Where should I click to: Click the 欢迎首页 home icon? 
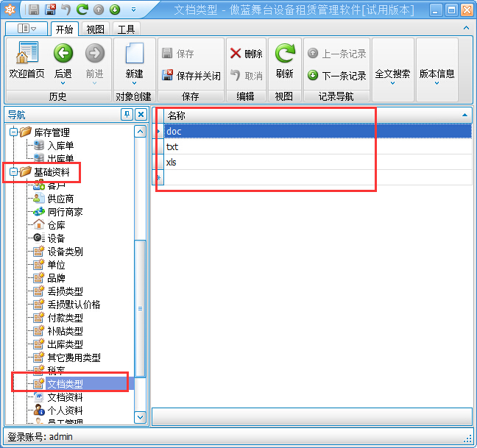[x=26, y=54]
